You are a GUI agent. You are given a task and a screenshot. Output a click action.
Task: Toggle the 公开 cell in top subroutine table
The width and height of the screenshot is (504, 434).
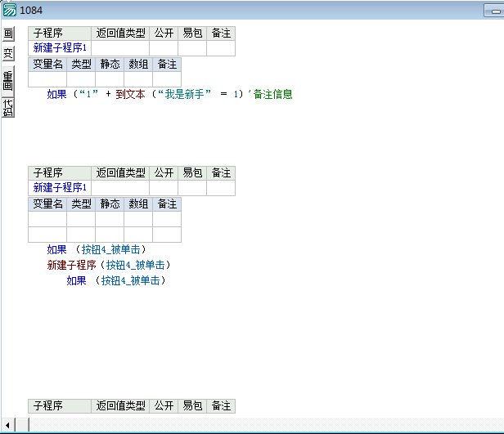point(163,48)
